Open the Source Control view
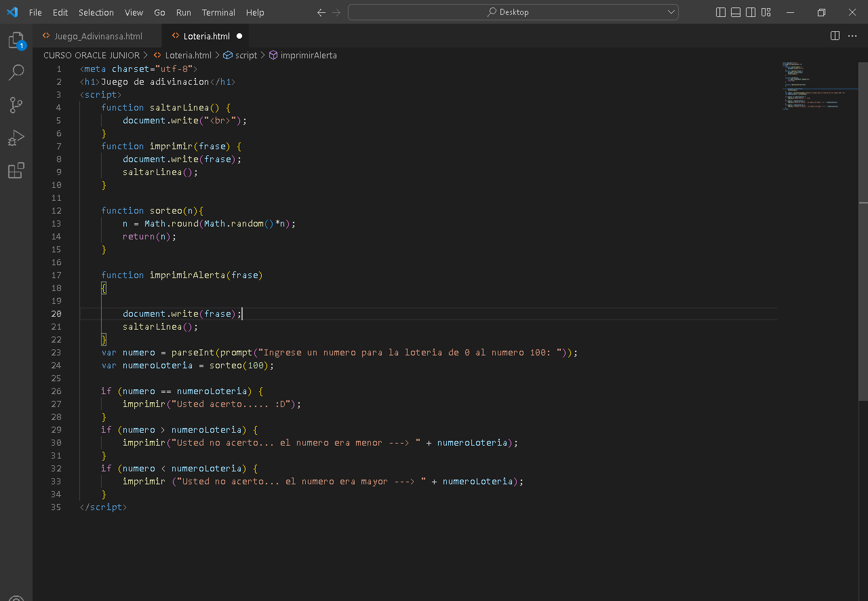 pyautogui.click(x=16, y=105)
